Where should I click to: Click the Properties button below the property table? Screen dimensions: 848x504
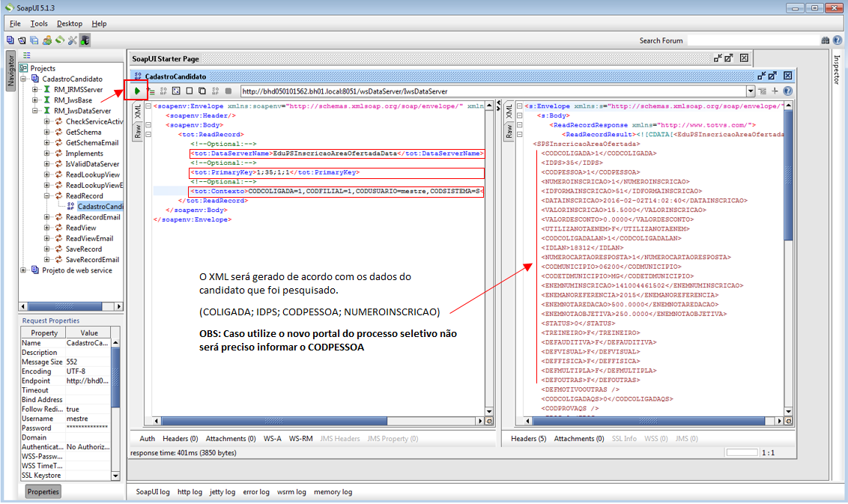click(x=43, y=491)
